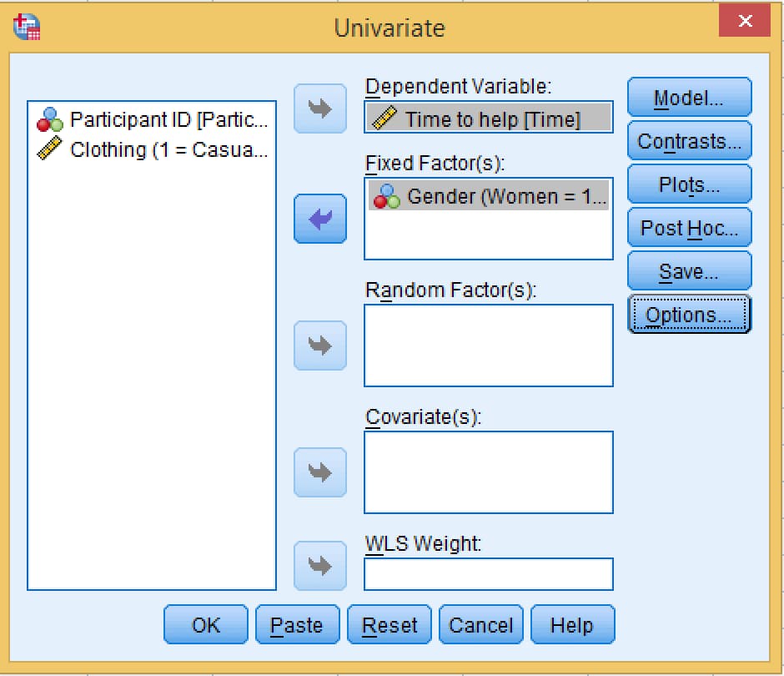Open Help for the Univariate dialog
The image size is (784, 676).
(572, 624)
